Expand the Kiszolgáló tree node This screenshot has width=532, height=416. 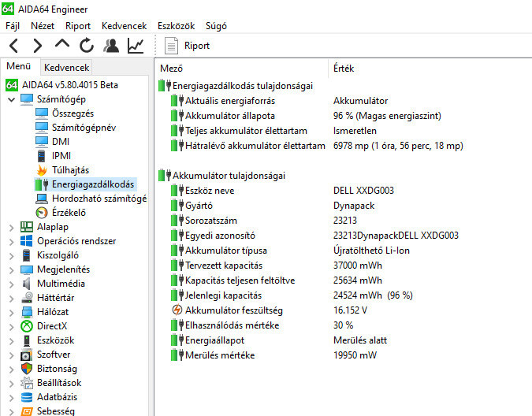click(12, 256)
